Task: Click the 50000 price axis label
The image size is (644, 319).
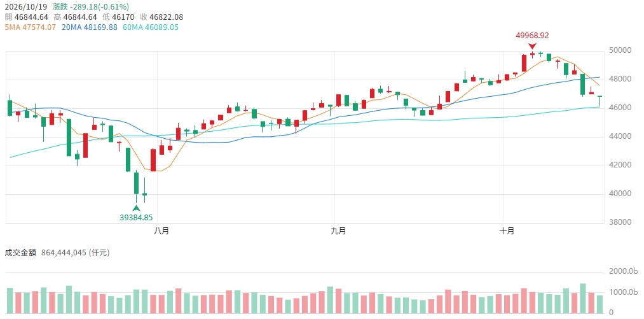Action: [x=616, y=50]
